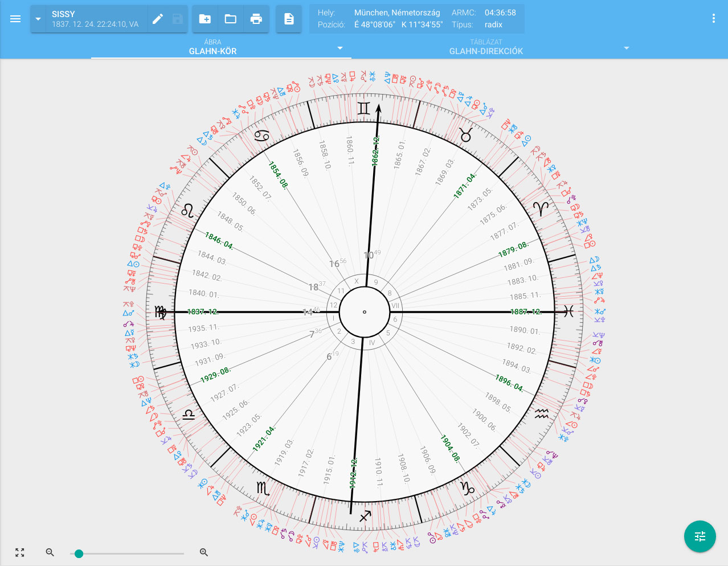Image resolution: width=728 pixels, height=566 pixels.
Task: Edit the SISSY chart data with pencil icon
Action: pyautogui.click(x=158, y=19)
